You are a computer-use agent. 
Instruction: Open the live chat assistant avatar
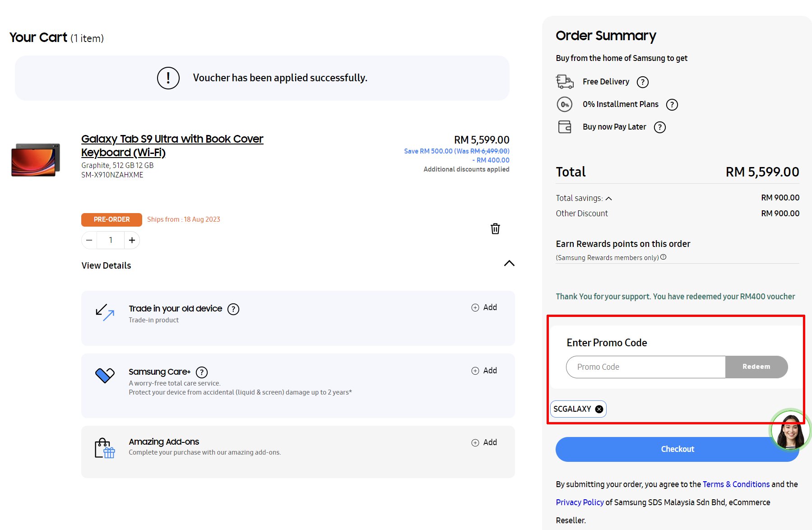click(790, 430)
